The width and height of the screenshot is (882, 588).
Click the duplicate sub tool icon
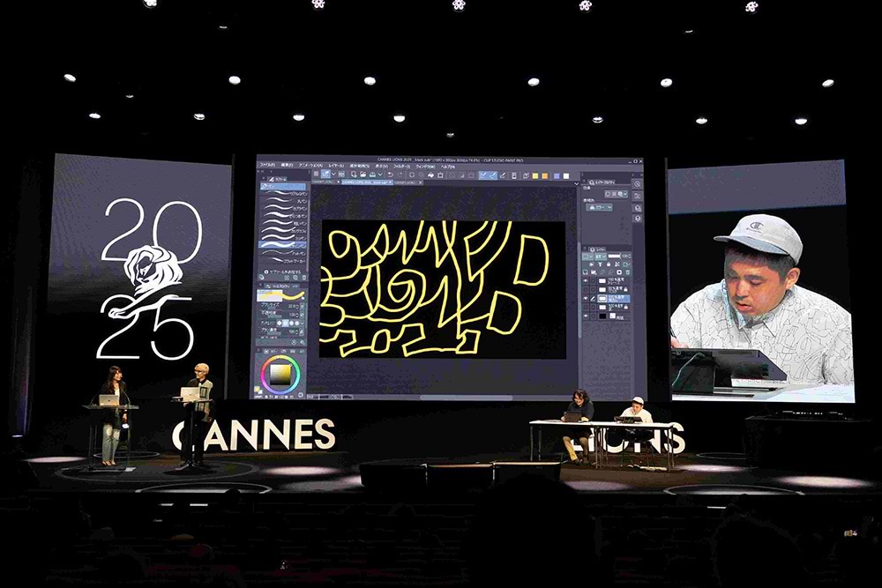pos(295,278)
